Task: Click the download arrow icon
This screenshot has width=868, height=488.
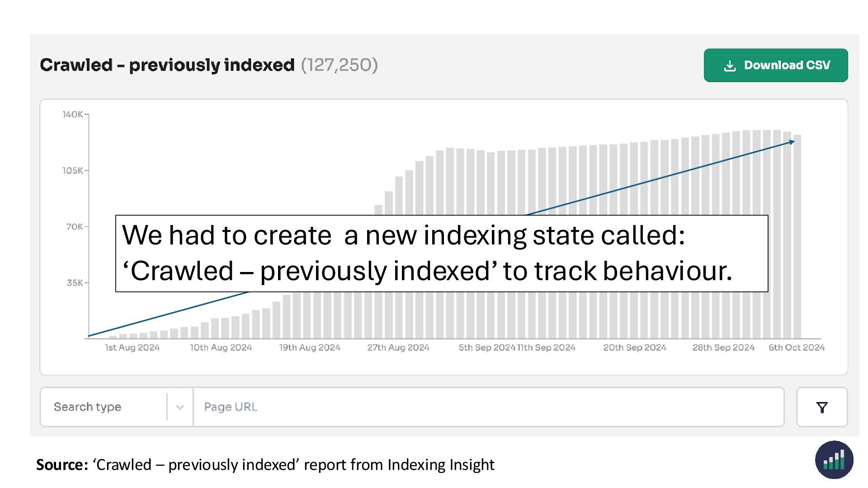Action: (730, 66)
